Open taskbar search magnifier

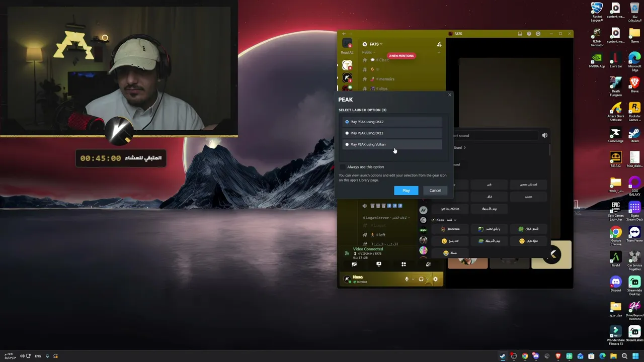tap(624, 356)
